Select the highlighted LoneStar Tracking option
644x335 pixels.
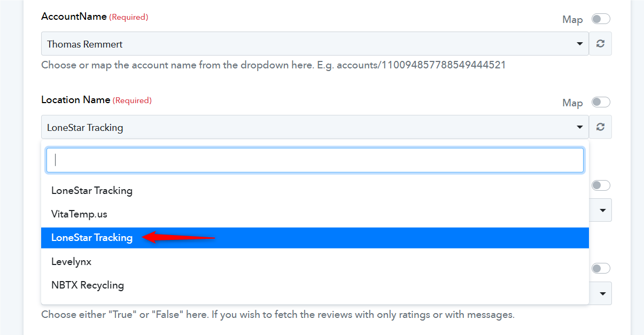point(315,238)
